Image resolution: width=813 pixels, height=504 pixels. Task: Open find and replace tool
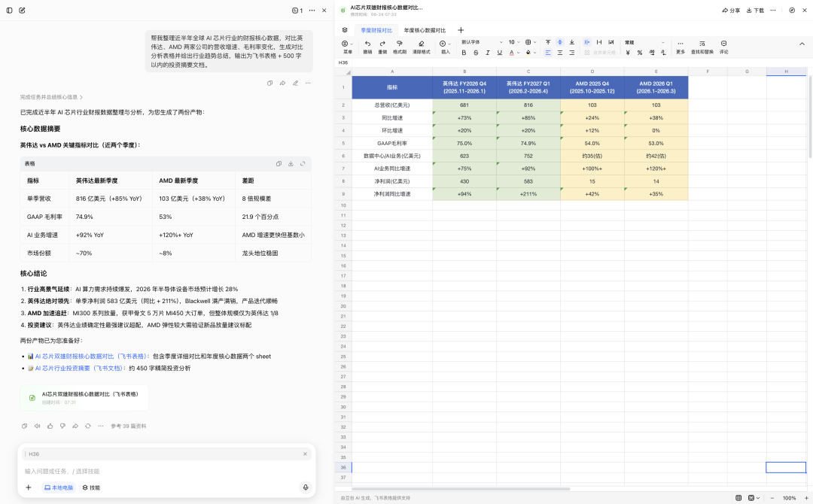[702, 47]
